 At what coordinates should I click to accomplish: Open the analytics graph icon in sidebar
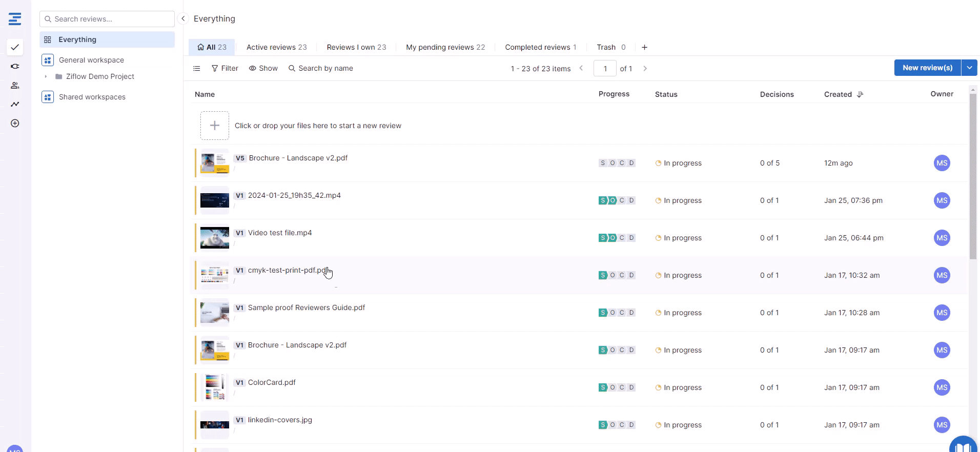point(15,104)
